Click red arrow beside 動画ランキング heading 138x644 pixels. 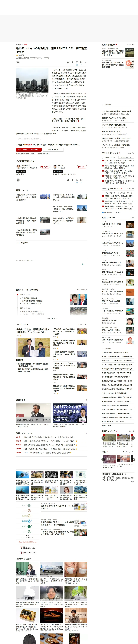[x=116, y=431]
